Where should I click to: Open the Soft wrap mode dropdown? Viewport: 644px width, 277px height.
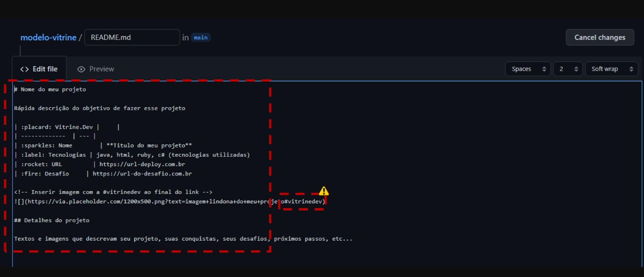(x=612, y=69)
